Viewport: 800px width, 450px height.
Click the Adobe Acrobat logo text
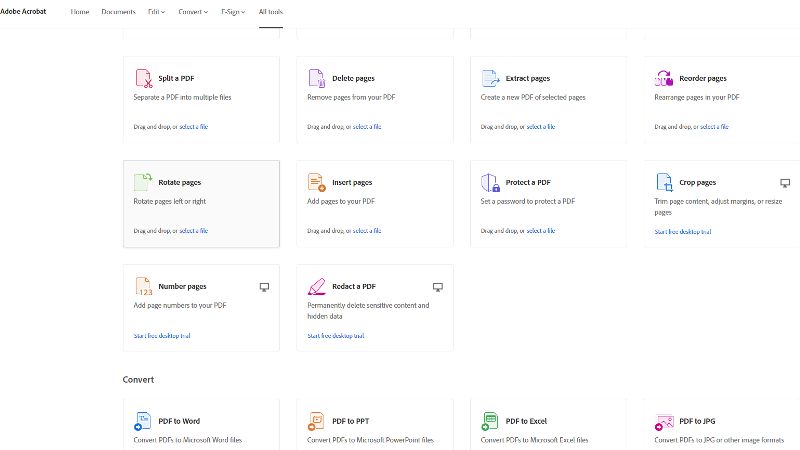(x=23, y=11)
